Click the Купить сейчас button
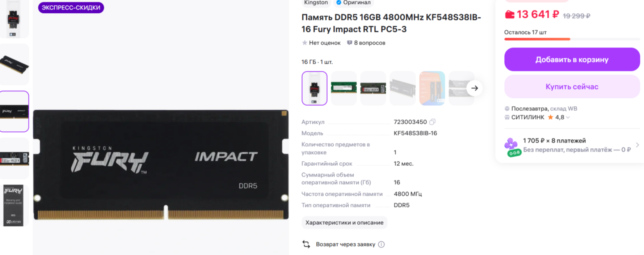Viewport: 644px width, 255px height. tap(572, 86)
